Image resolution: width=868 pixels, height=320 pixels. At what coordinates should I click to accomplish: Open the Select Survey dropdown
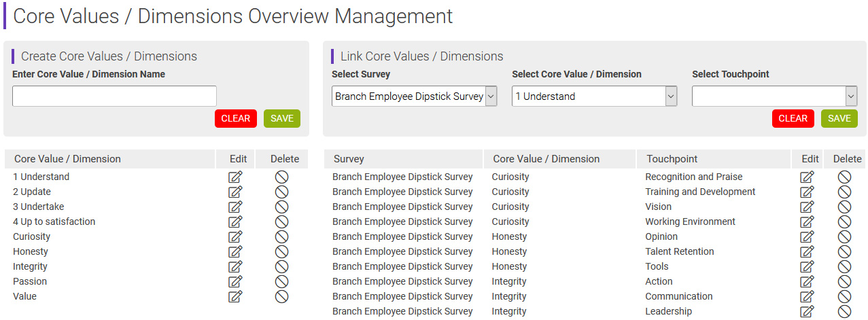pos(415,96)
